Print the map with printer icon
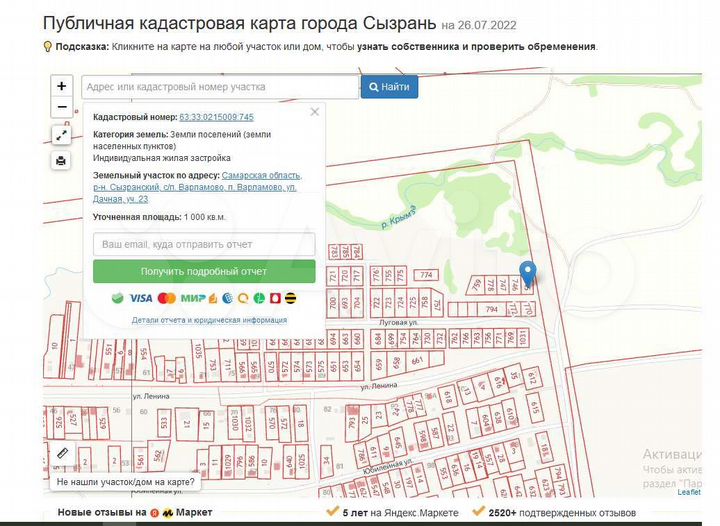 [61, 161]
